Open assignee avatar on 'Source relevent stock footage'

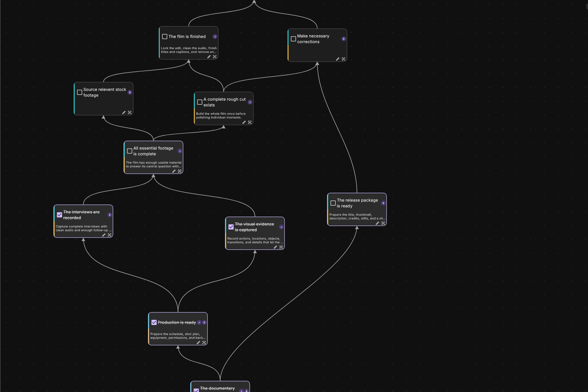coord(130,92)
